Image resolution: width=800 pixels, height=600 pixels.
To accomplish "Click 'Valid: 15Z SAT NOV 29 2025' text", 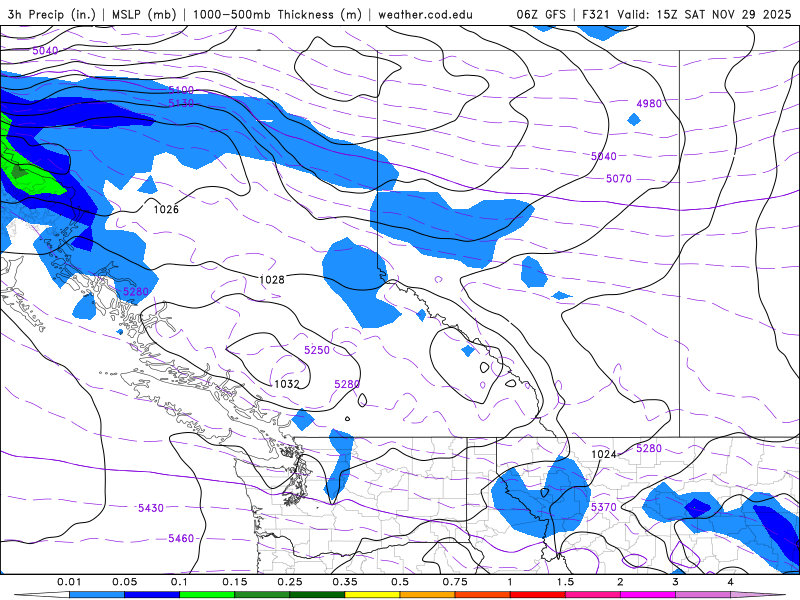I will tap(704, 14).
